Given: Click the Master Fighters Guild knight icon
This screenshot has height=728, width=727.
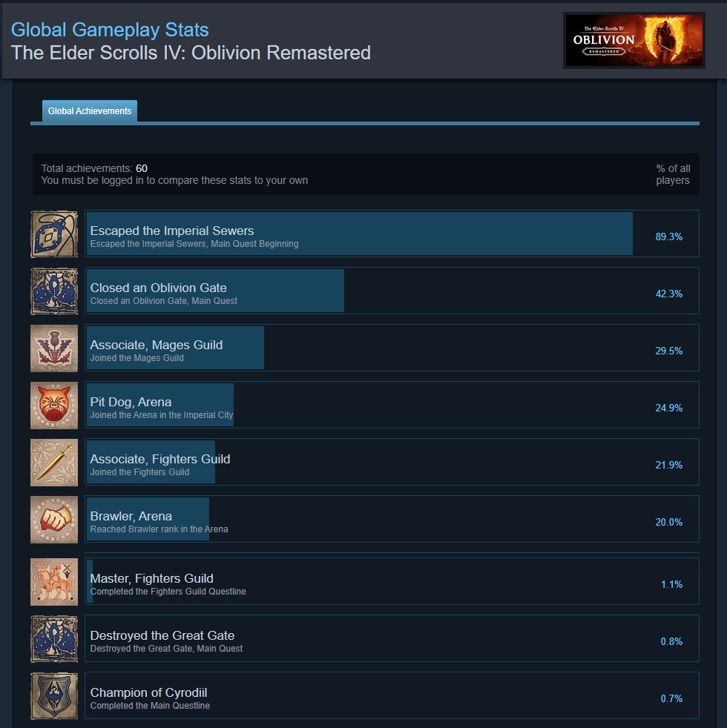Looking at the screenshot, I should [54, 582].
